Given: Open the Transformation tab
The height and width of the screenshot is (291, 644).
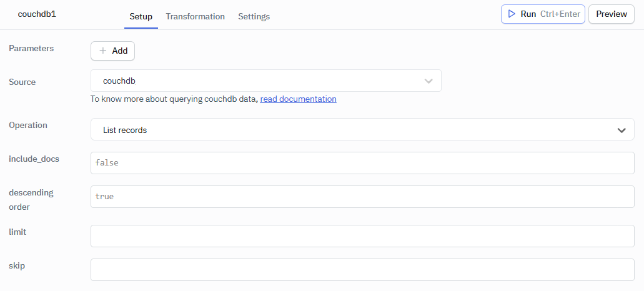Looking at the screenshot, I should 195,16.
